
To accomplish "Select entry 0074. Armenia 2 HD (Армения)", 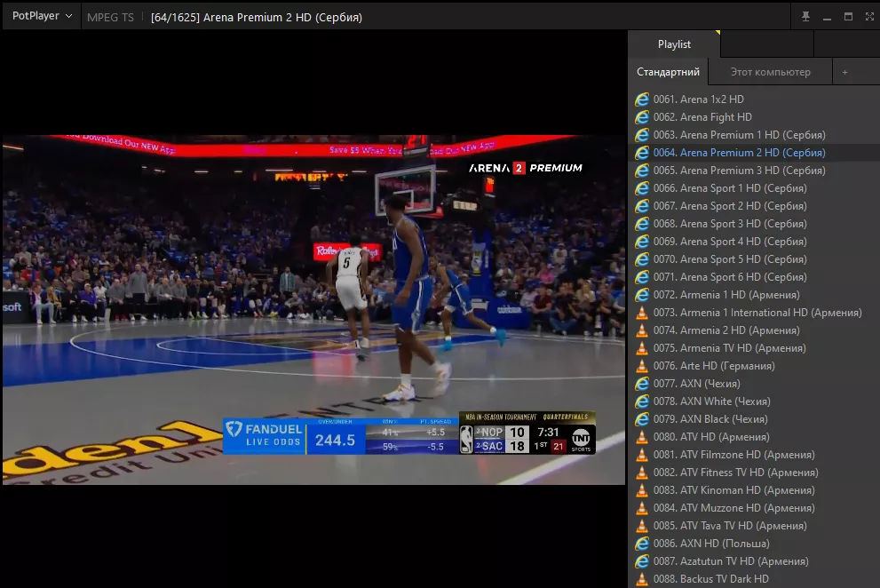I will click(x=754, y=330).
